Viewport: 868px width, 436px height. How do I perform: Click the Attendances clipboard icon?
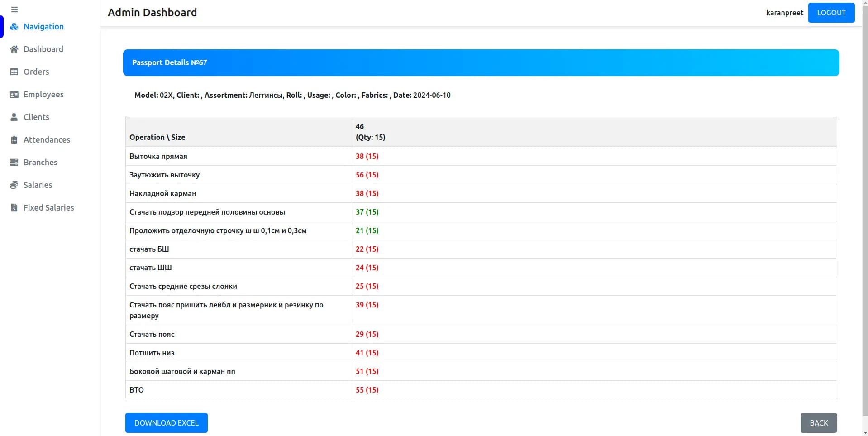[x=14, y=140]
